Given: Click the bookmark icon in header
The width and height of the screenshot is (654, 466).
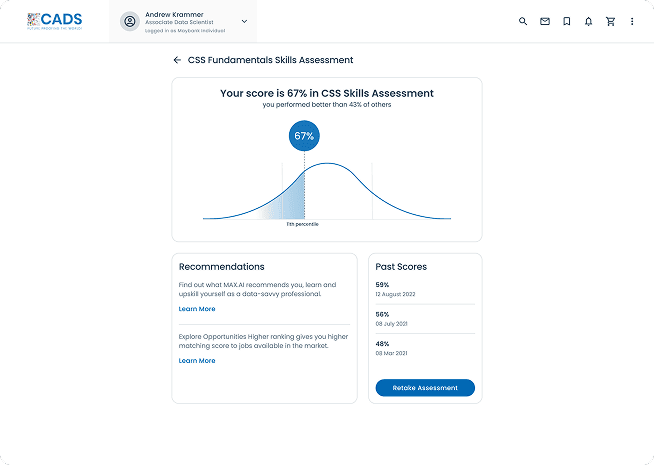Looking at the screenshot, I should (x=566, y=21).
